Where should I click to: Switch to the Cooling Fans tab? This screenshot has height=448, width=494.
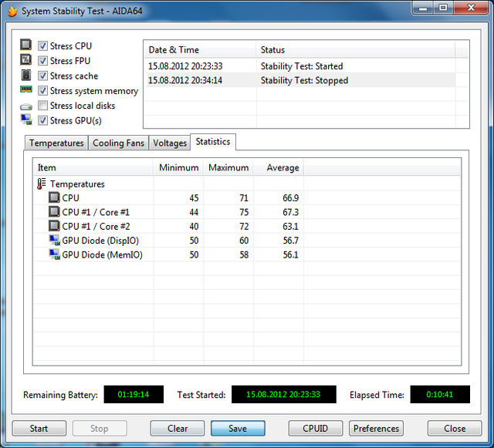[x=118, y=143]
